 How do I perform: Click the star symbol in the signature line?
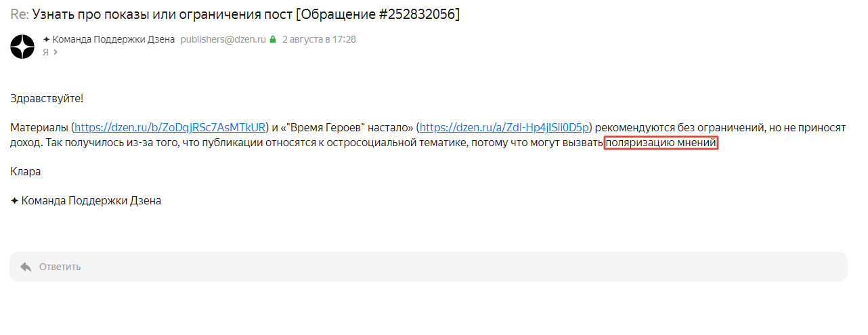15,201
